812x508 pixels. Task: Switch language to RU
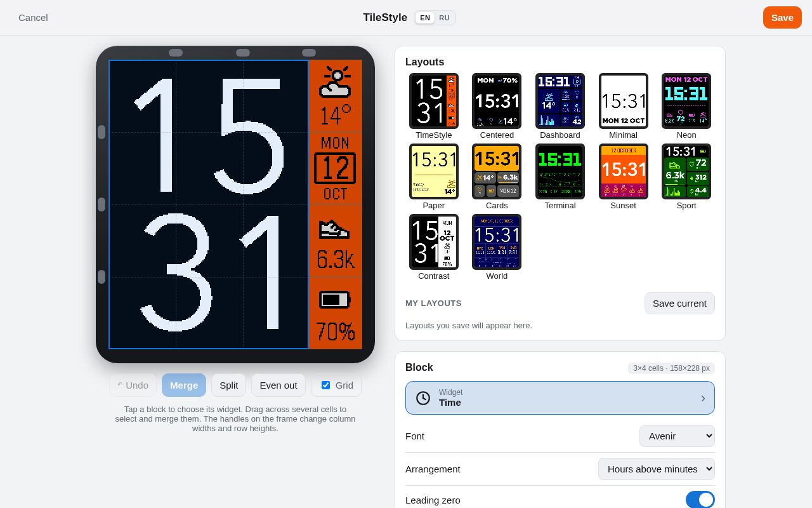[x=444, y=18]
